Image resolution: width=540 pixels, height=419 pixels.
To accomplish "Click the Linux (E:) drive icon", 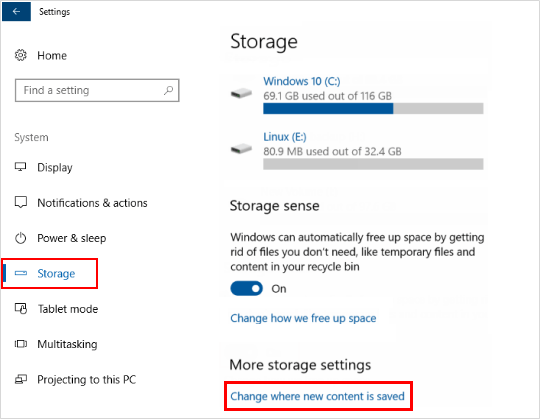I will pos(241,149).
